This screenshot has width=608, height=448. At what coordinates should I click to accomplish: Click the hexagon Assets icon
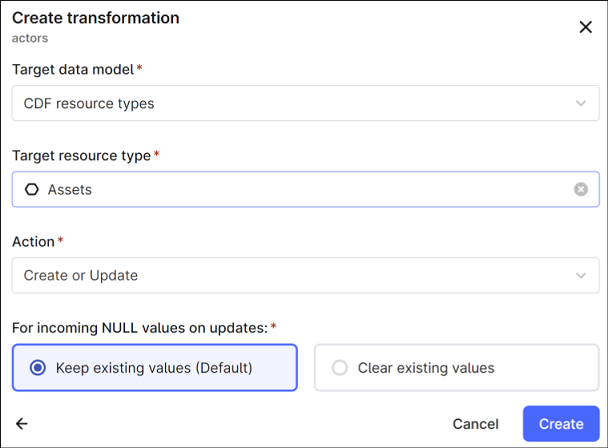[x=31, y=189]
